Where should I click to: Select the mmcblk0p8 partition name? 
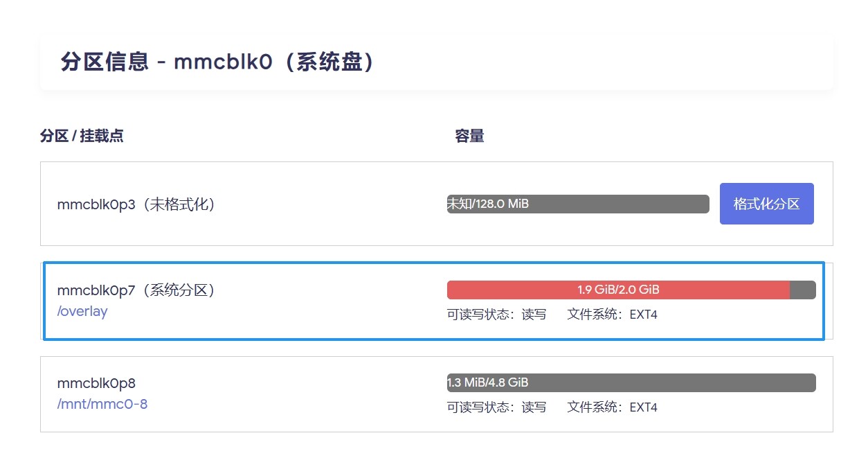[96, 383]
